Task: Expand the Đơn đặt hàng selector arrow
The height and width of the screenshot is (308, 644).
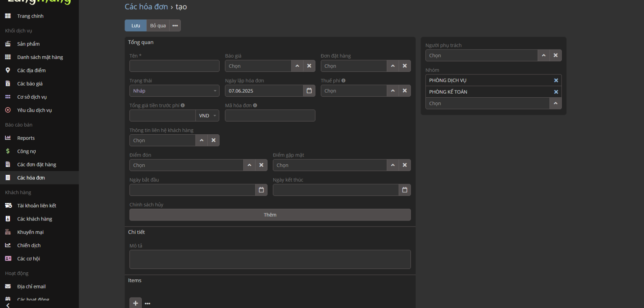Action: point(393,66)
